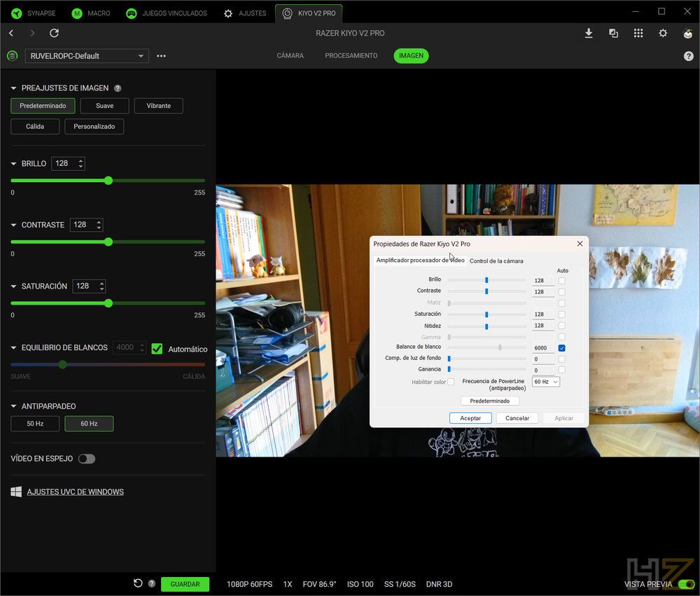Open Ajustes UVC de Windows link

pos(75,492)
